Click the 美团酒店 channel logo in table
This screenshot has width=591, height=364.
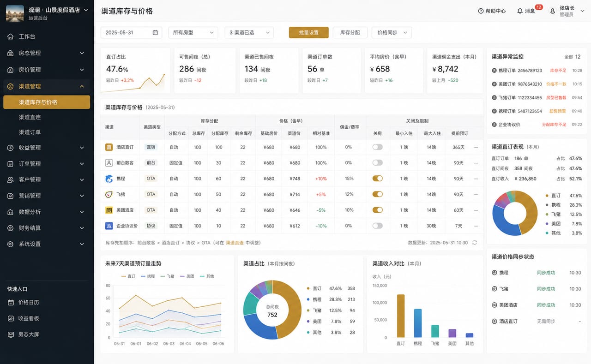[x=109, y=210]
